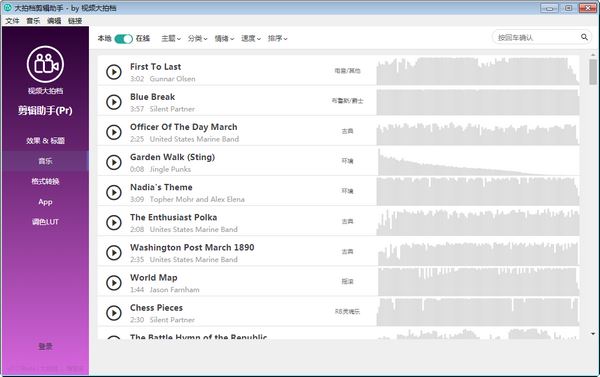Click the video camera logo in sidebar

[x=45, y=64]
